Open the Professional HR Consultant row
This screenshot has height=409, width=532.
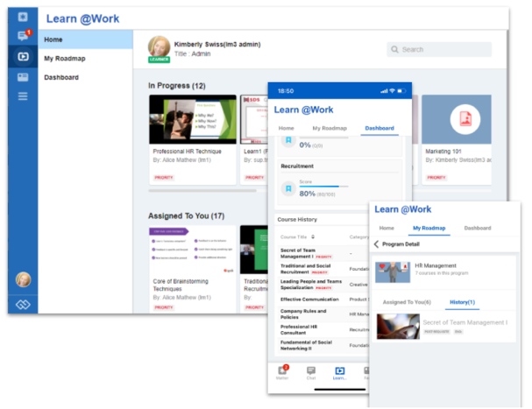click(x=323, y=329)
